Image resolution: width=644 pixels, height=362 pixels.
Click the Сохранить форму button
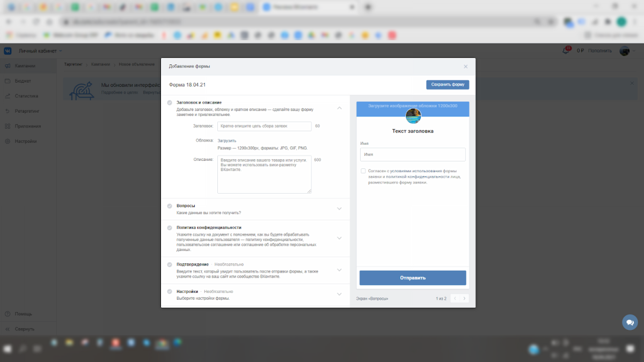(448, 85)
